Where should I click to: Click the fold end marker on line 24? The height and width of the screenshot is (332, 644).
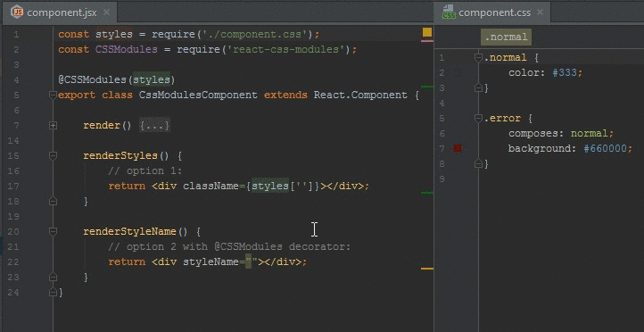click(x=53, y=292)
